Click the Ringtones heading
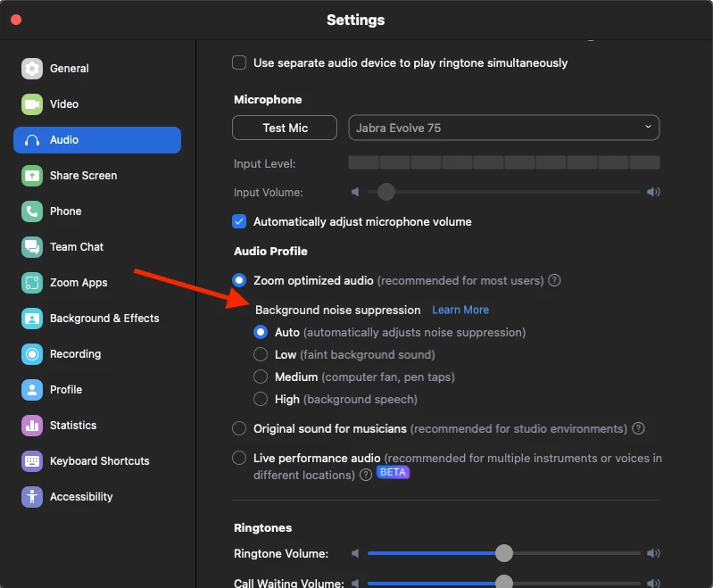The image size is (713, 588). (x=263, y=528)
